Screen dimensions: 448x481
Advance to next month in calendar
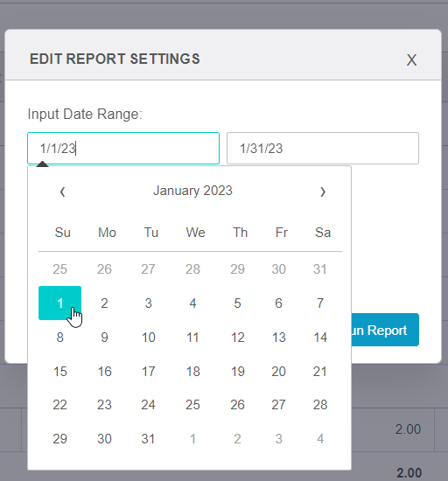(323, 192)
